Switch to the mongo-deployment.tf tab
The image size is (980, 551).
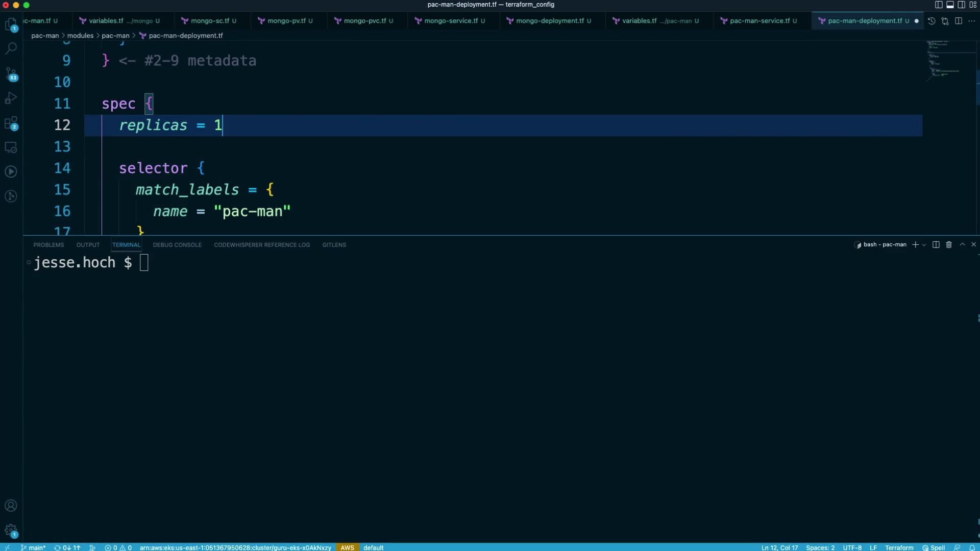click(x=549, y=21)
